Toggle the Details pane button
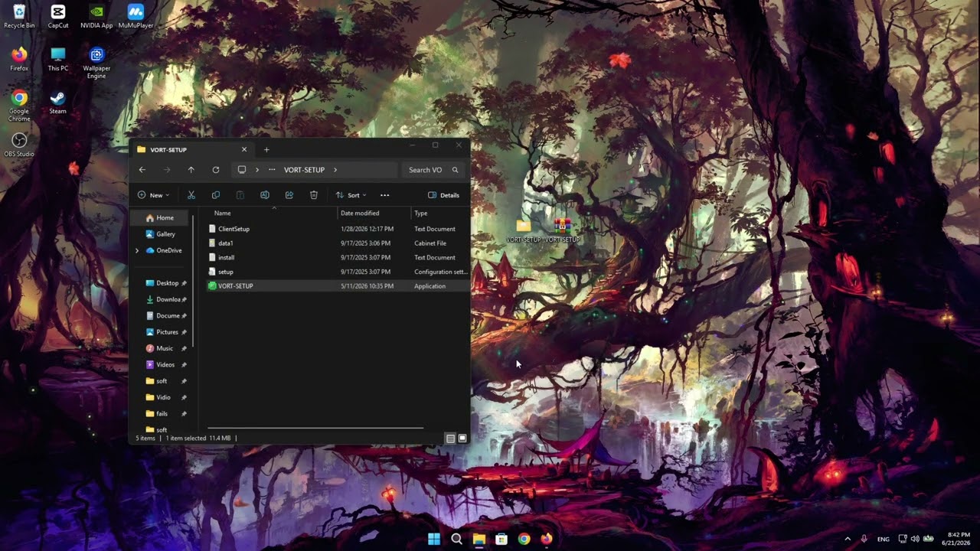The width and height of the screenshot is (980, 551). (444, 195)
